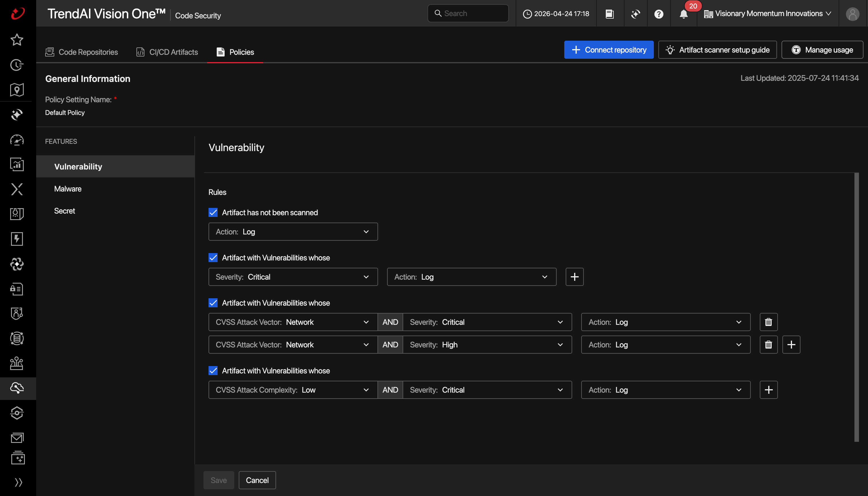
Task: Open Action dropdown in Attack Complexity row
Action: tap(666, 390)
